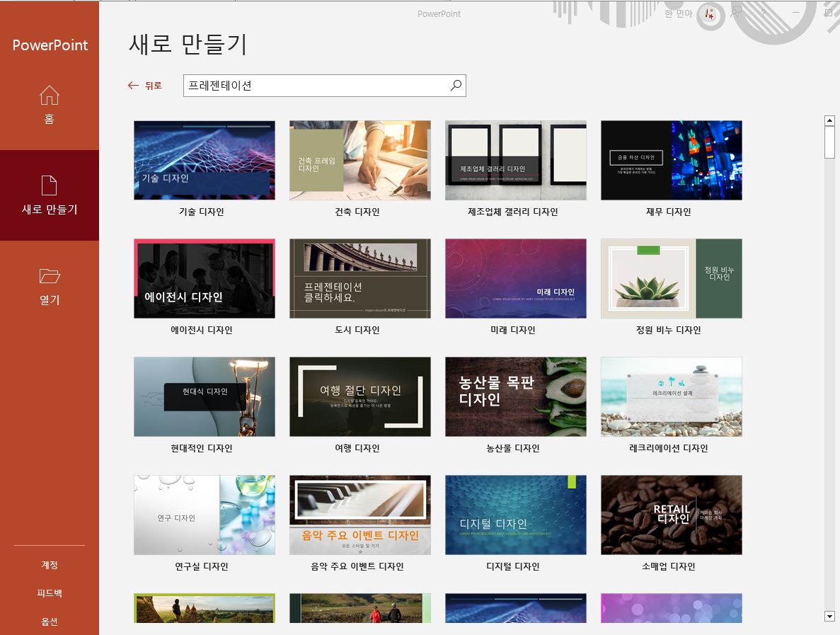Select the 새로 만들기 document icon in sidebar
The height and width of the screenshot is (635, 840).
[x=49, y=184]
